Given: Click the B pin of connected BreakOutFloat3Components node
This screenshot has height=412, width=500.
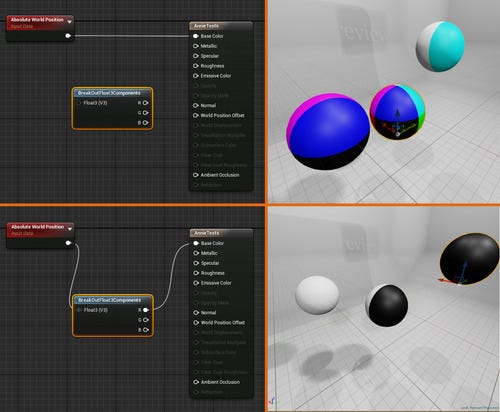Looking at the screenshot, I should click(146, 330).
